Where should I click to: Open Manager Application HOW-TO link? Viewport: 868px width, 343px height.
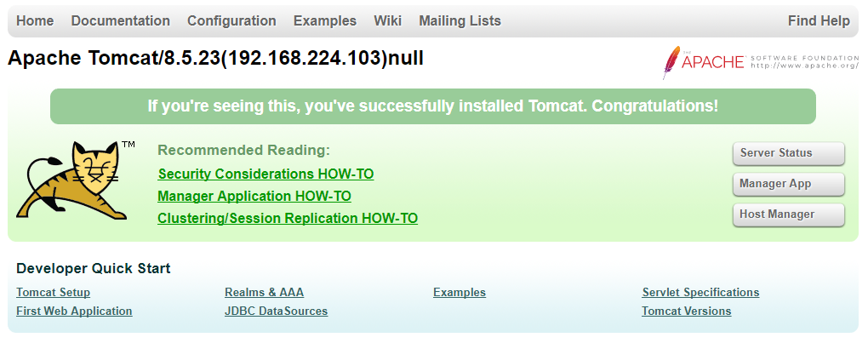[x=254, y=197]
